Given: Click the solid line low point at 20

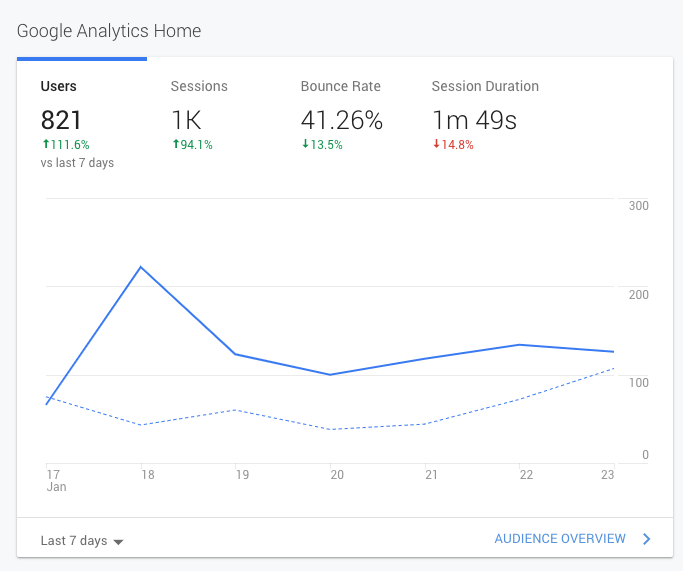Looking at the screenshot, I should tap(330, 375).
